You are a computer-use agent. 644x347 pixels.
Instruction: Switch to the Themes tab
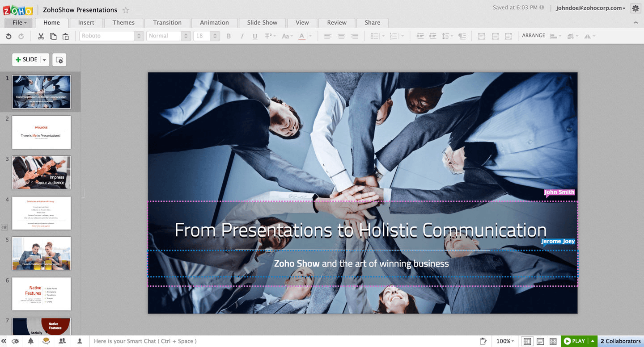coord(123,23)
